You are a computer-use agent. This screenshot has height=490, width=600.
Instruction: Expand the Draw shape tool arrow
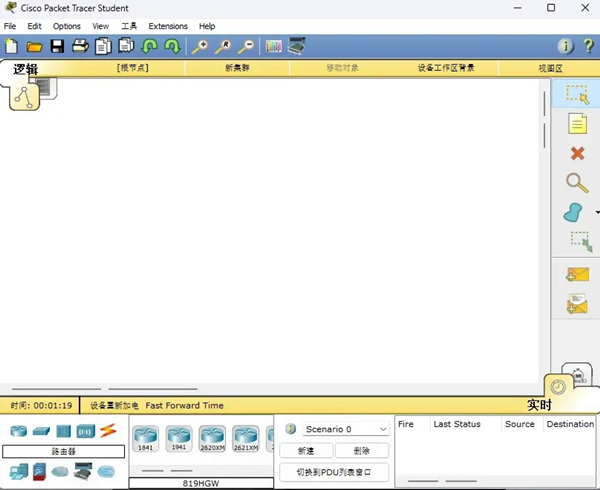596,212
